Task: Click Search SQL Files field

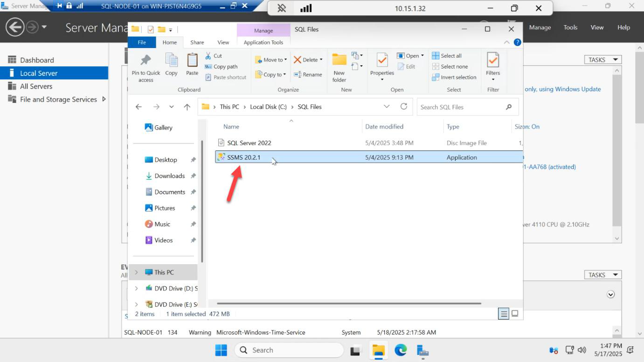Action: (x=468, y=107)
